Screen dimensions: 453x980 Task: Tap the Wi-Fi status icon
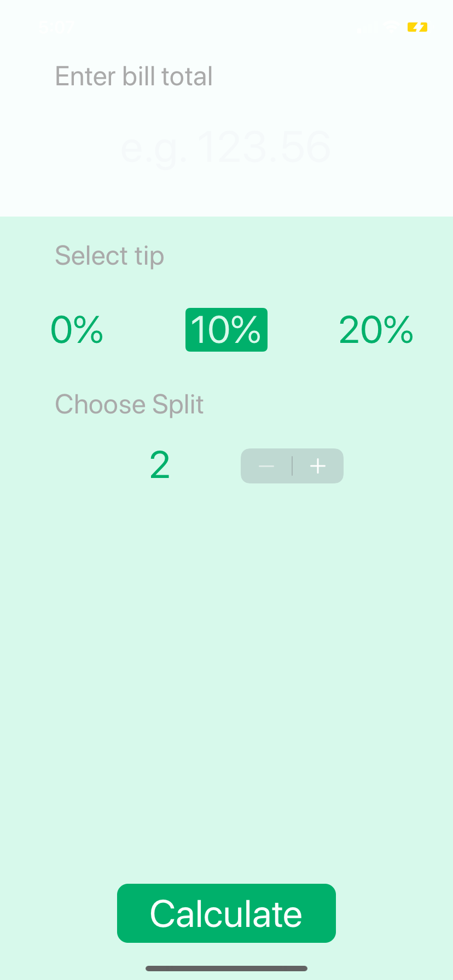(391, 27)
